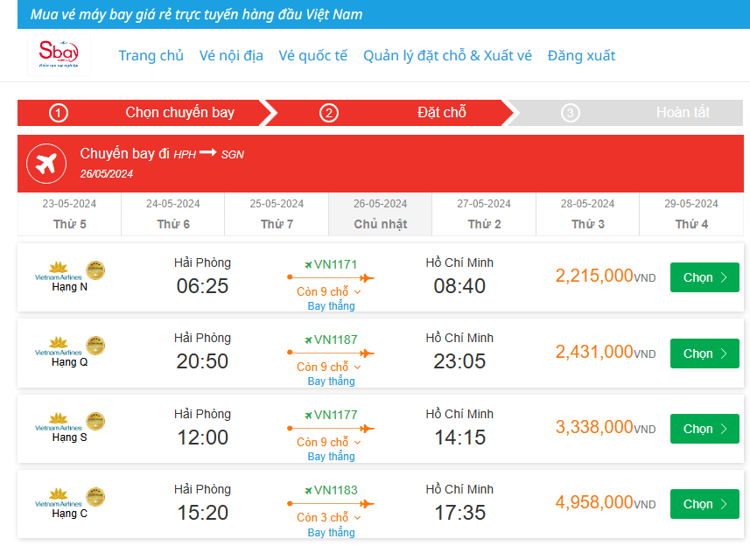The height and width of the screenshot is (560, 750).
Task: Click the Sbay logo
Action: 59,55
